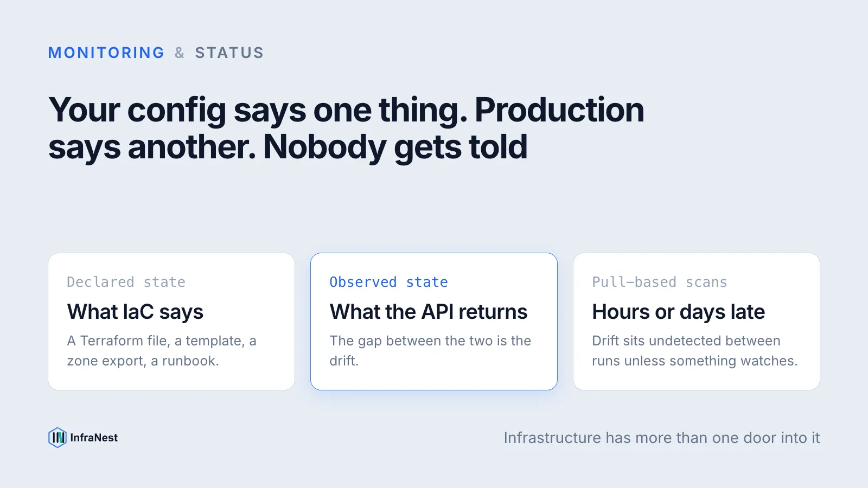Open the Pull-based scans card
Image resolution: width=868 pixels, height=488 pixels.
697,322
